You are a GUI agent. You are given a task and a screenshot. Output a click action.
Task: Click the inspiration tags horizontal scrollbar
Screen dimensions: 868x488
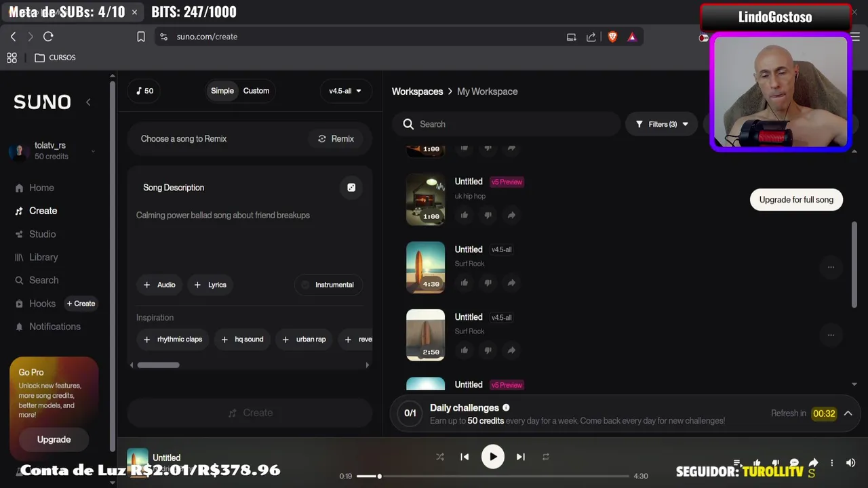tap(158, 365)
